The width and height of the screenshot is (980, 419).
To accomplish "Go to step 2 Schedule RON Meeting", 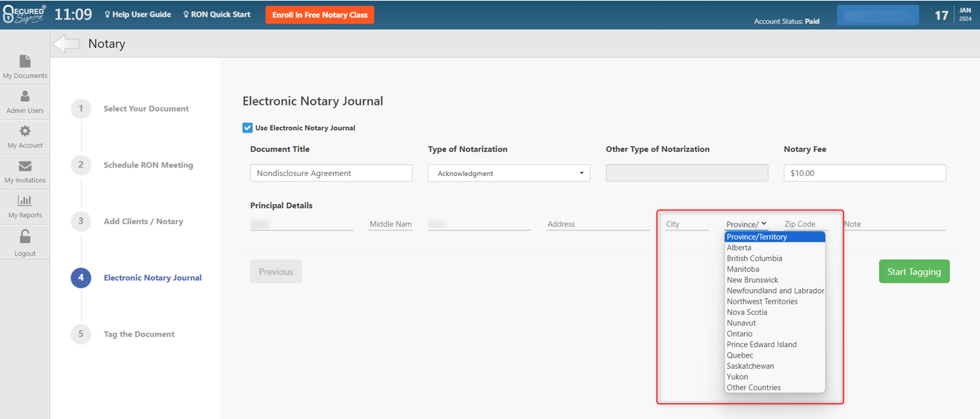I will (148, 165).
